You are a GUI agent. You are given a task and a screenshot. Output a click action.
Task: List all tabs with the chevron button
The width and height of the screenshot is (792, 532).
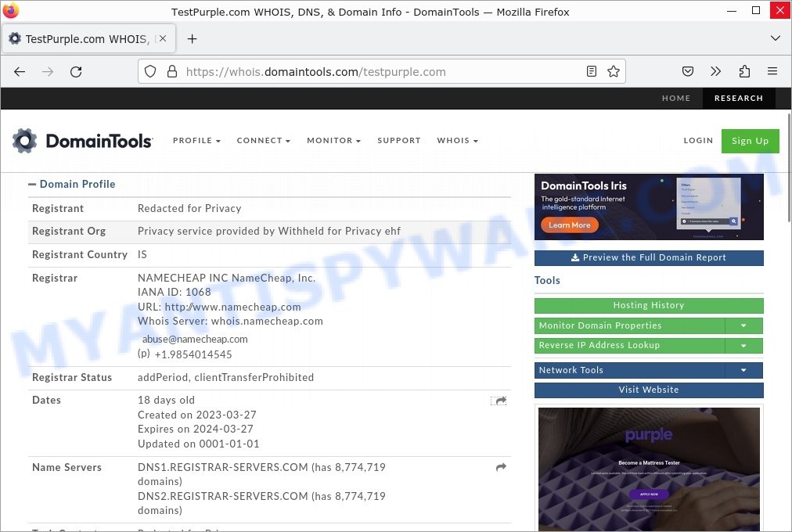tap(776, 38)
